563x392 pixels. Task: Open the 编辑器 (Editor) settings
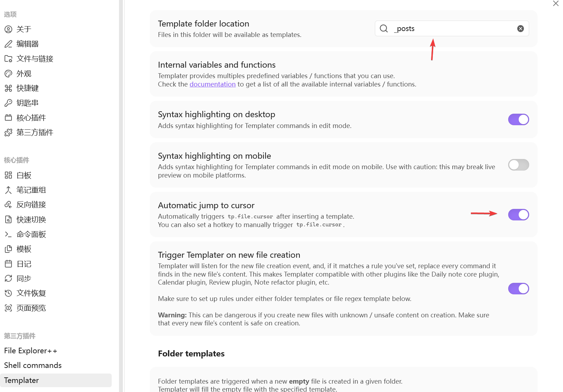(27, 44)
